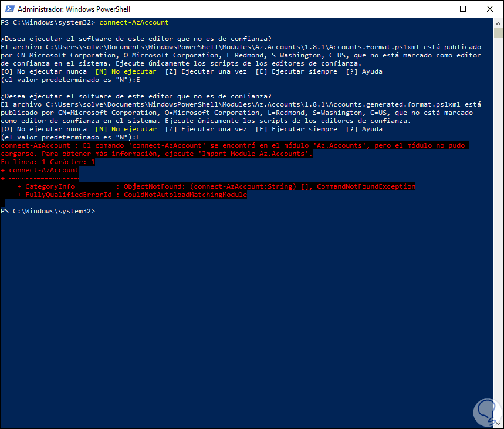The width and height of the screenshot is (504, 429).
Task: Click the first '[N] No ejecutar' yellow option
Action: (x=126, y=72)
